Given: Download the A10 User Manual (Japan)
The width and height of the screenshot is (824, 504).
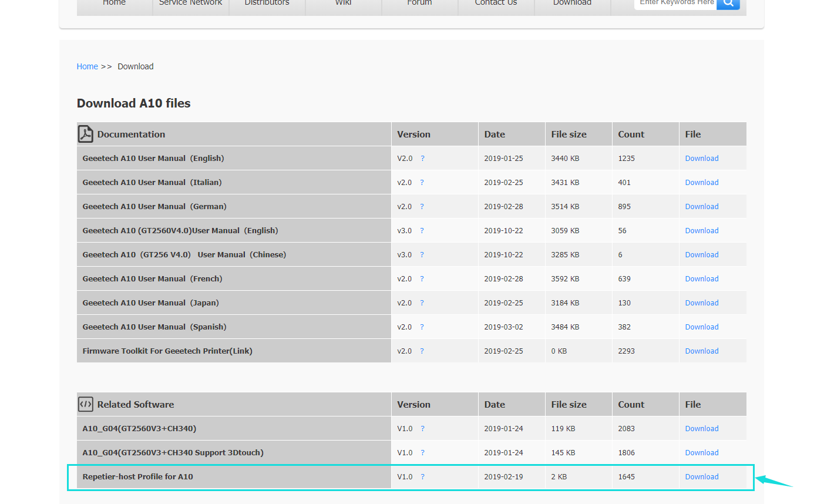Looking at the screenshot, I should (702, 303).
